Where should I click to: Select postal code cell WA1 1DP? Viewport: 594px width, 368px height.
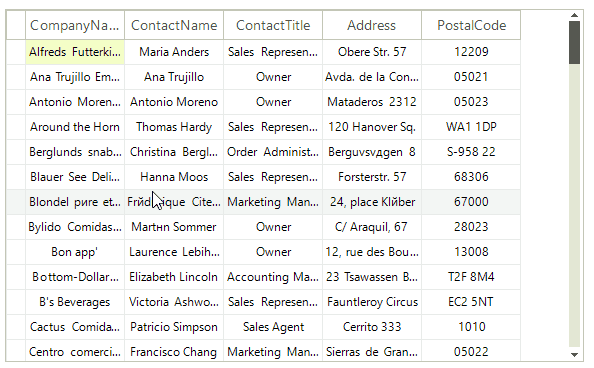[x=471, y=127]
